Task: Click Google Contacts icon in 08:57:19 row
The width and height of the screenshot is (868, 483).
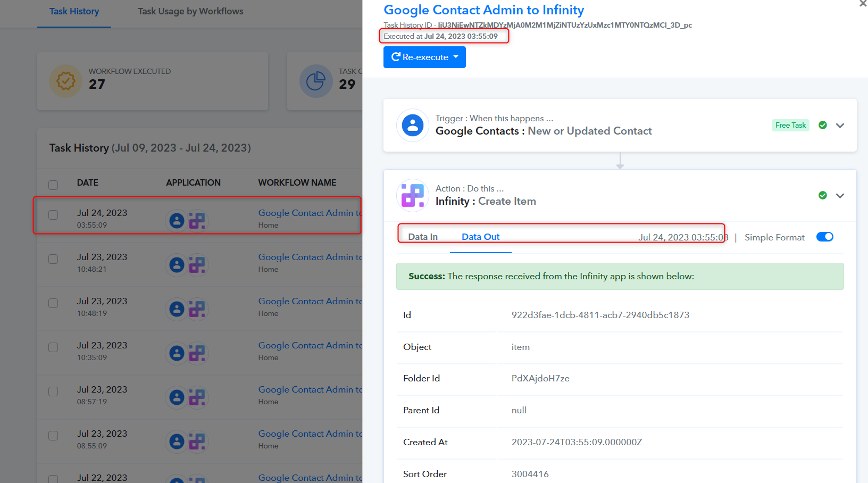Action: coord(177,397)
